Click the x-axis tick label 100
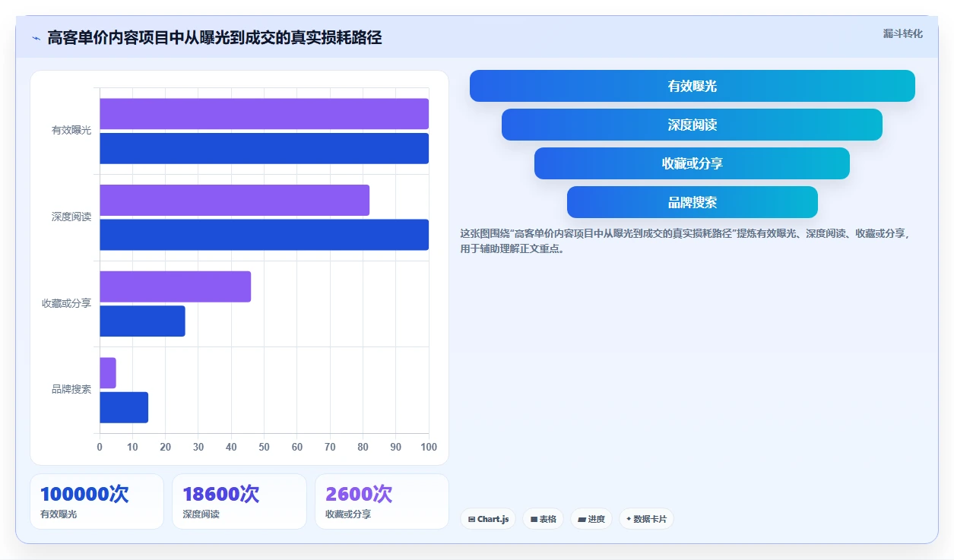The image size is (954, 560). tap(429, 447)
